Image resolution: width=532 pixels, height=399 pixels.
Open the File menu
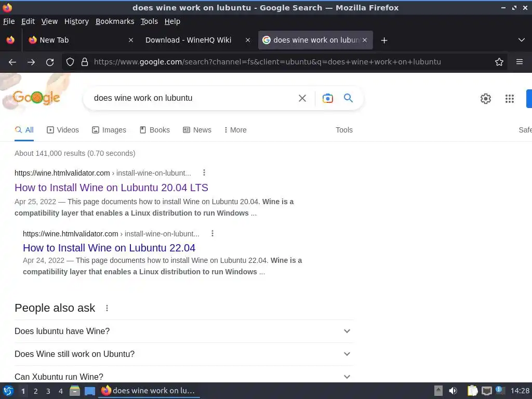tap(9, 21)
